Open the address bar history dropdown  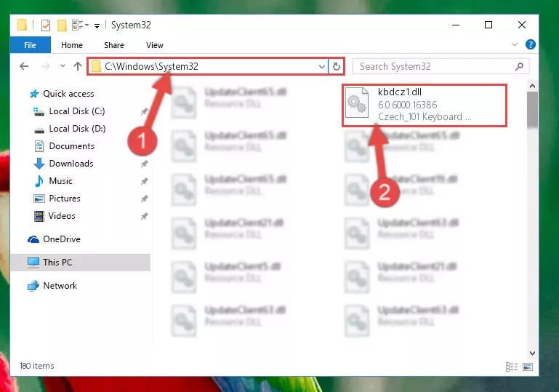pos(321,67)
